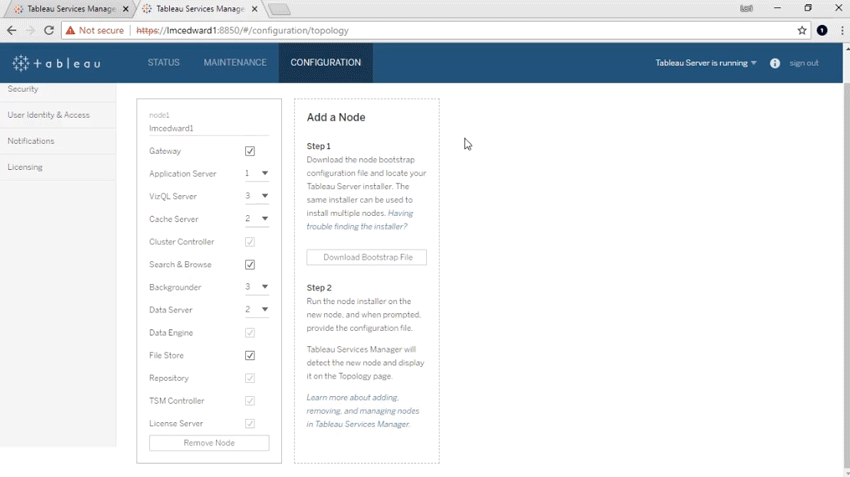The width and height of the screenshot is (850, 477).
Task: Reload the page using the refresh icon
Action: coord(49,31)
